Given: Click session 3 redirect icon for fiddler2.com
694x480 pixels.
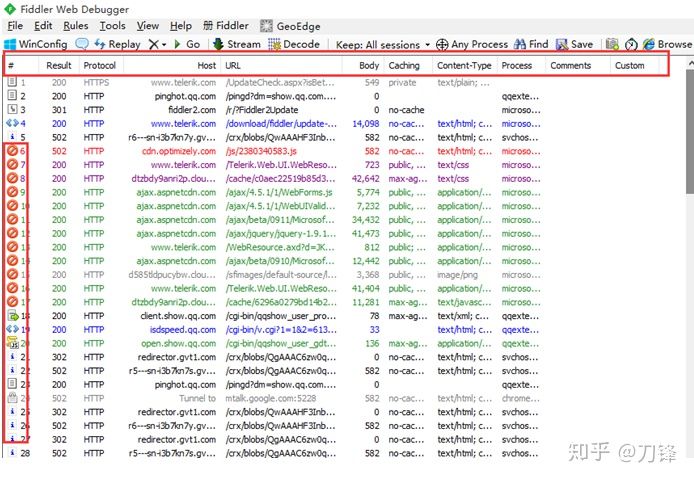Looking at the screenshot, I should click(12, 109).
